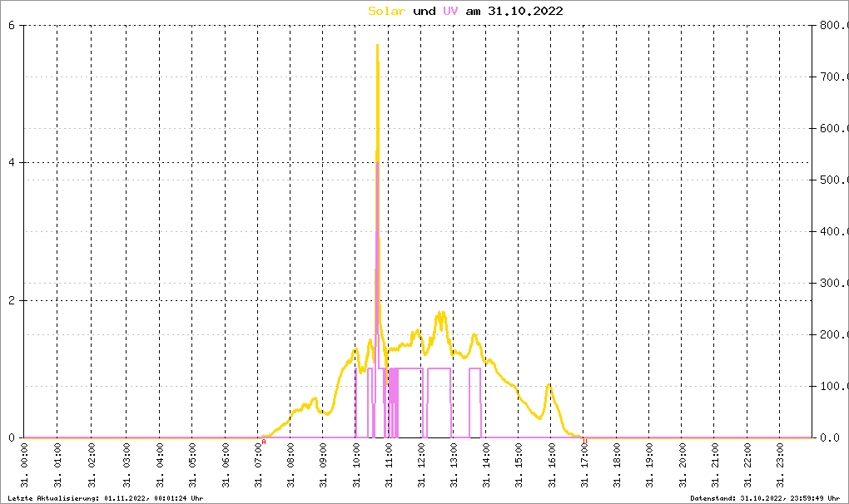Click the time label '31. 23:00'

click(x=780, y=466)
